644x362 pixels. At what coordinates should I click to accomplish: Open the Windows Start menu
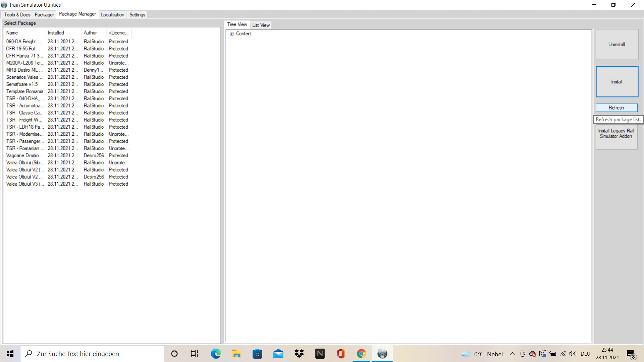(10, 354)
